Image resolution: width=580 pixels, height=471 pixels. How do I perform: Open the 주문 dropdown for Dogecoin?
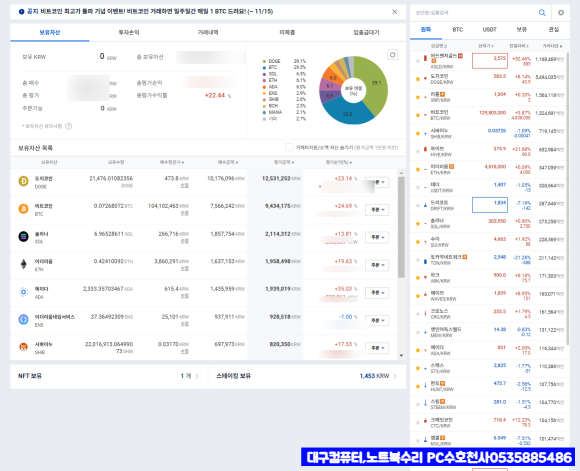377,182
